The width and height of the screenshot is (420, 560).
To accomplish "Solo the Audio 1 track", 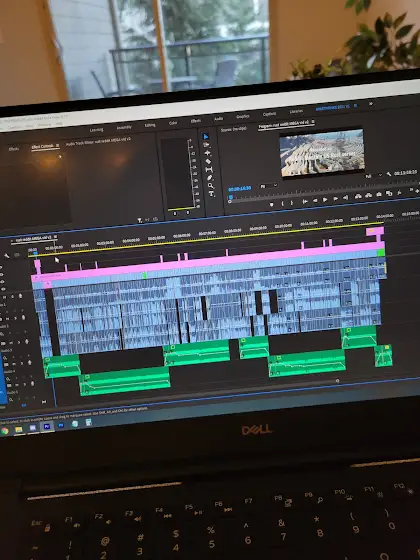I will [x=12, y=296].
